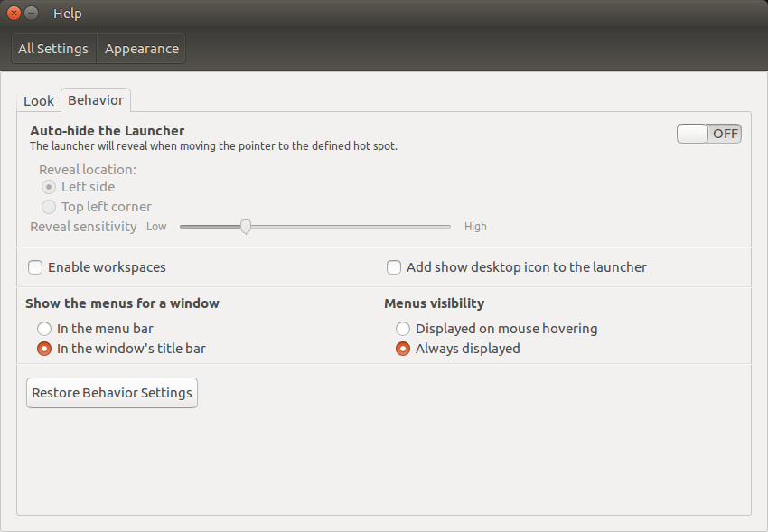Check Add show desktop icon to launcher

point(394,267)
